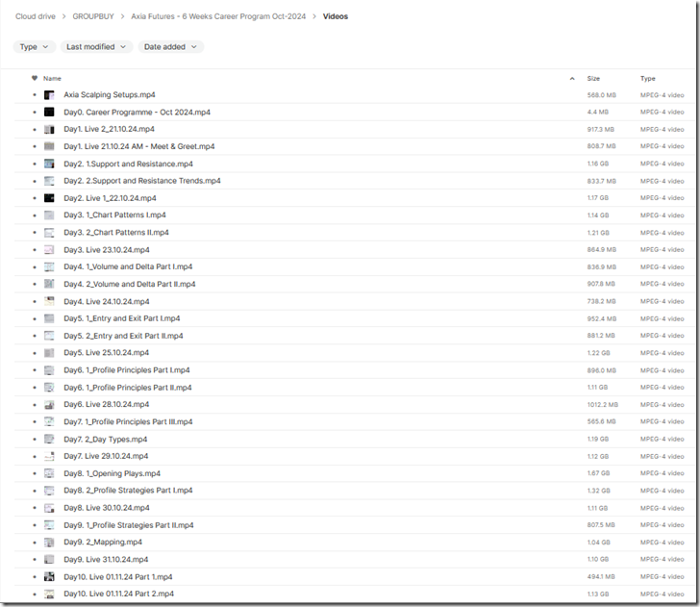
Task: Click Day10. Live 01.11.24 Part 1 thumbnail
Action: (x=49, y=577)
